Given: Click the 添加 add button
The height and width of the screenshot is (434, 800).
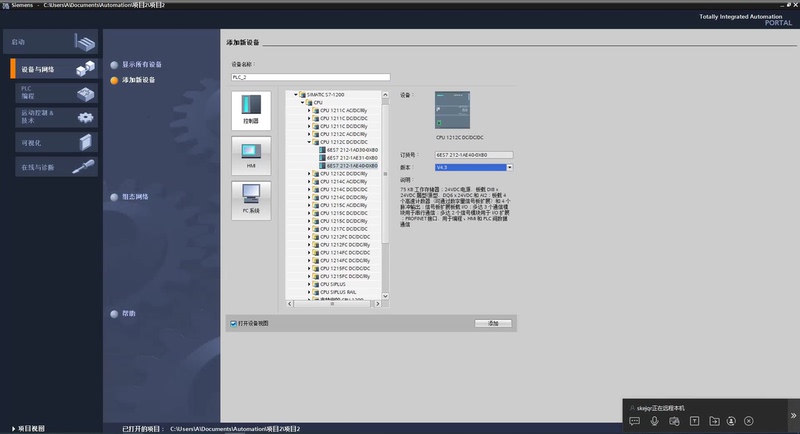Looking at the screenshot, I should pyautogui.click(x=493, y=323).
